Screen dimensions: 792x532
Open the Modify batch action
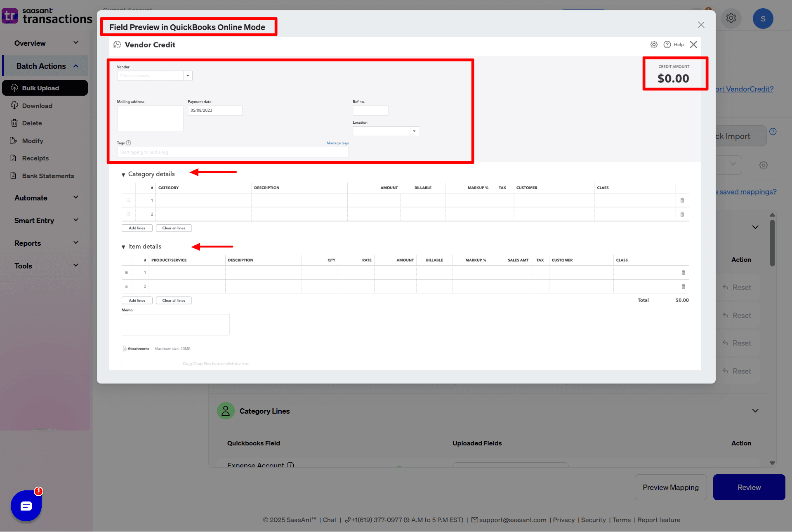tap(15, 141)
